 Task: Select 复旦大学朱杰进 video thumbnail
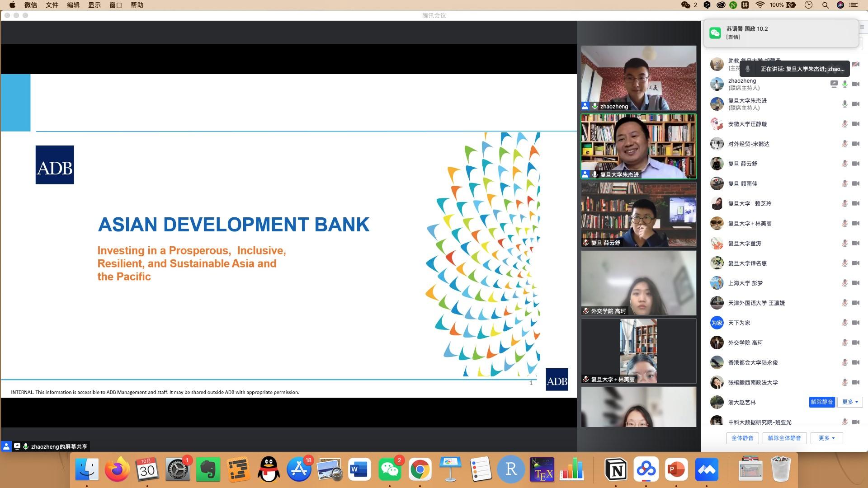point(639,146)
